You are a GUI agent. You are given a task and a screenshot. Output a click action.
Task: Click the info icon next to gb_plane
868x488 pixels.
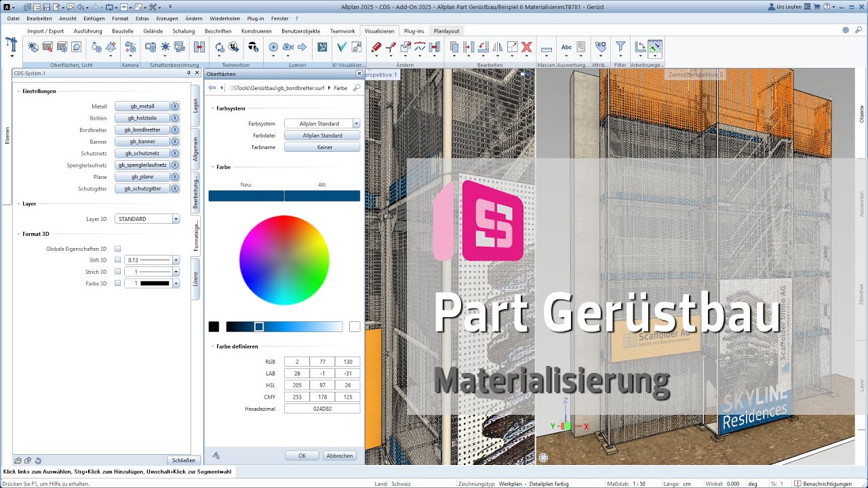174,177
